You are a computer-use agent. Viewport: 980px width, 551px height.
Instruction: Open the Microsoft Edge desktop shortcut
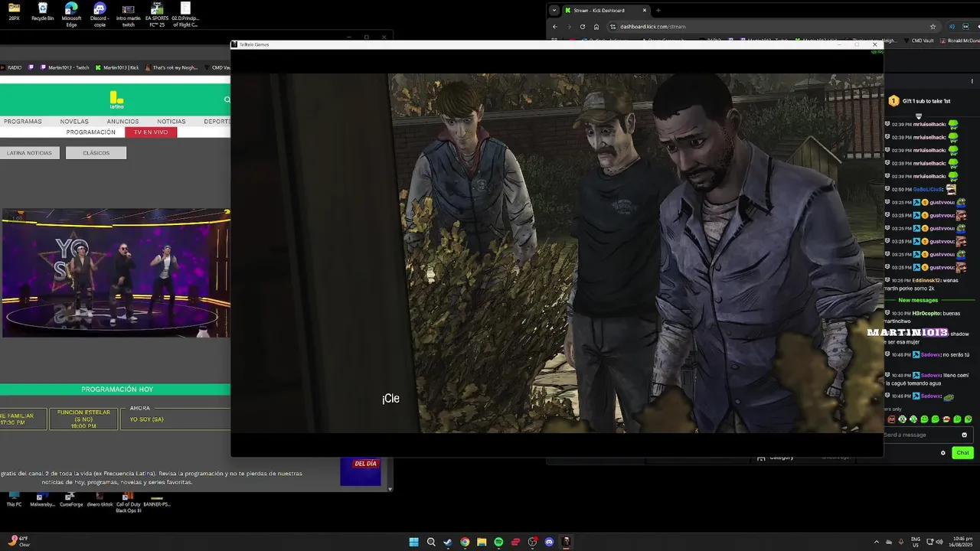pyautogui.click(x=71, y=15)
